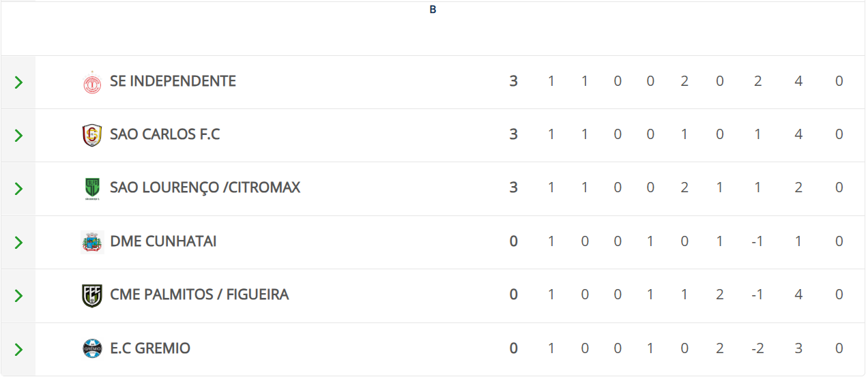This screenshot has height=377, width=868.
Task: Click the E.C Gremio round badge
Action: coord(91,349)
